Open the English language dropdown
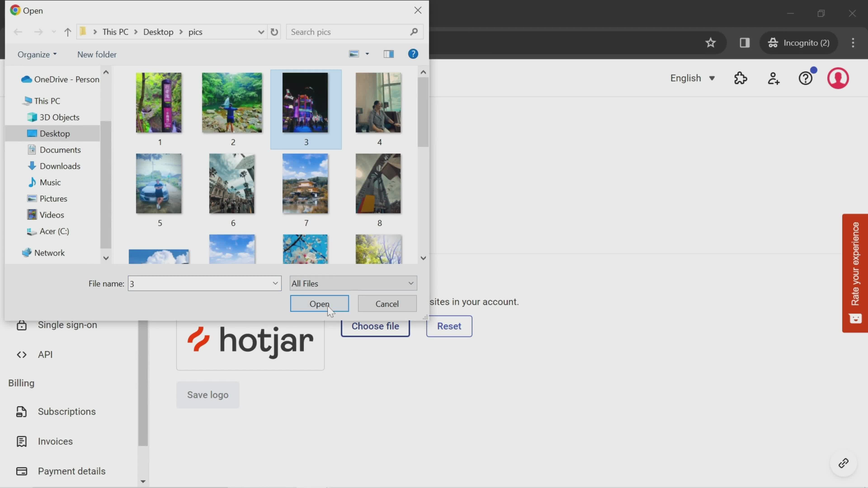The width and height of the screenshot is (868, 488). click(692, 78)
